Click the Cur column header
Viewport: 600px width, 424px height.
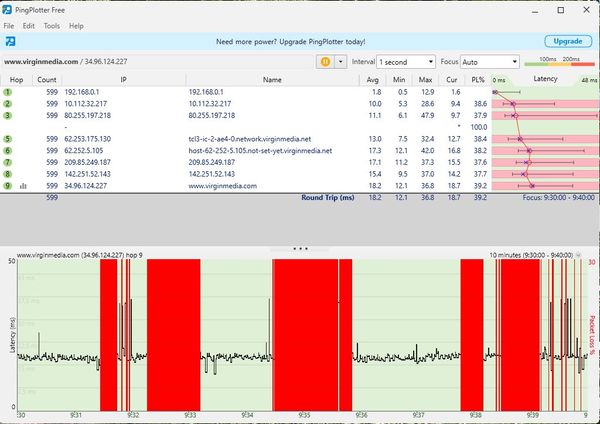tap(452, 80)
